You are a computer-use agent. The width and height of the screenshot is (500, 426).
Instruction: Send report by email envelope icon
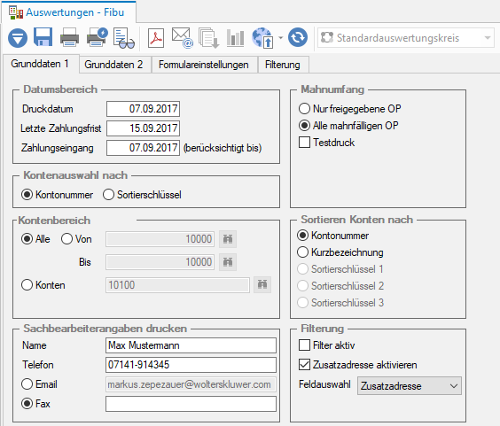click(182, 38)
